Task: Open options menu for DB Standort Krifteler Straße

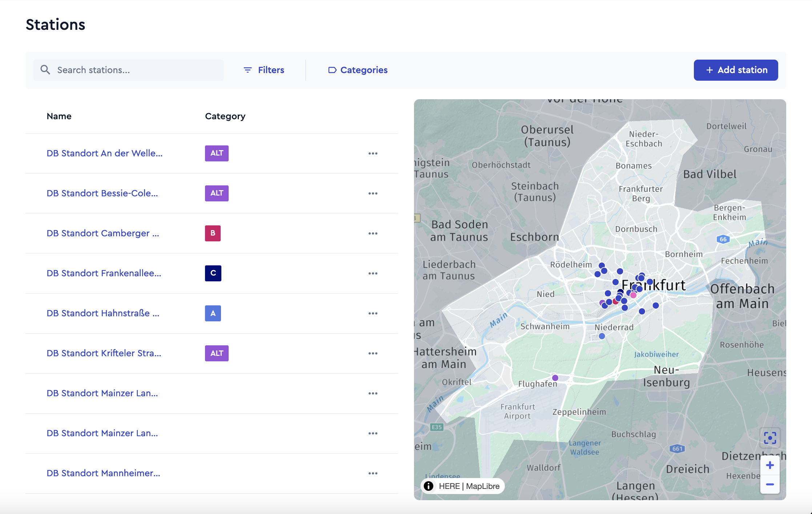Action: click(x=373, y=353)
